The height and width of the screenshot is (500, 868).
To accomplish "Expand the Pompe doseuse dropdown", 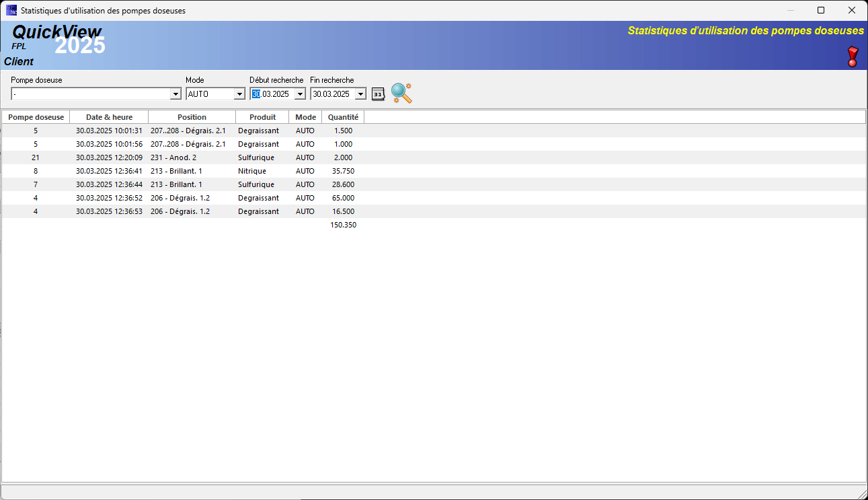I will click(175, 94).
